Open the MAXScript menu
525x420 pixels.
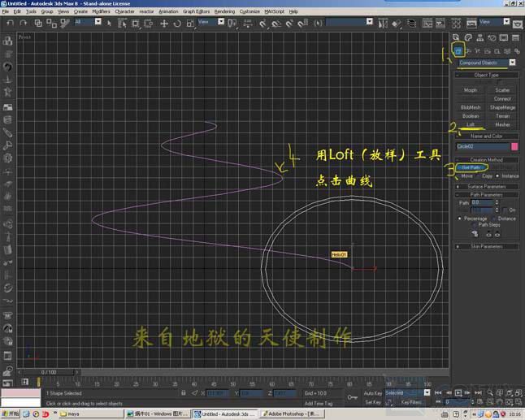(x=274, y=11)
